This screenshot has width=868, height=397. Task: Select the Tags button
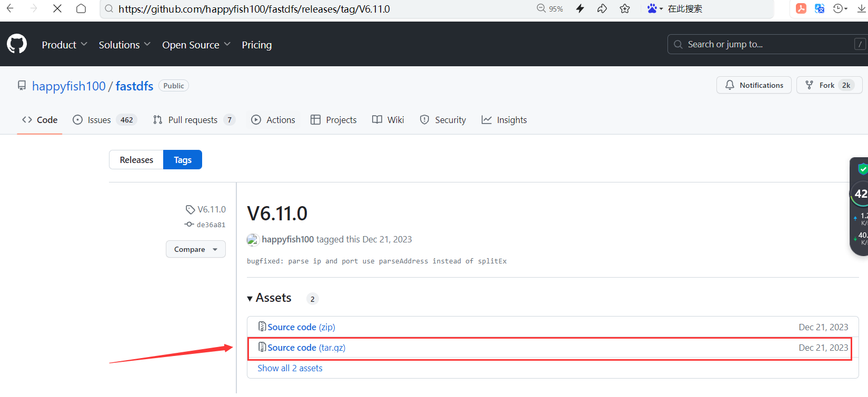(x=183, y=160)
